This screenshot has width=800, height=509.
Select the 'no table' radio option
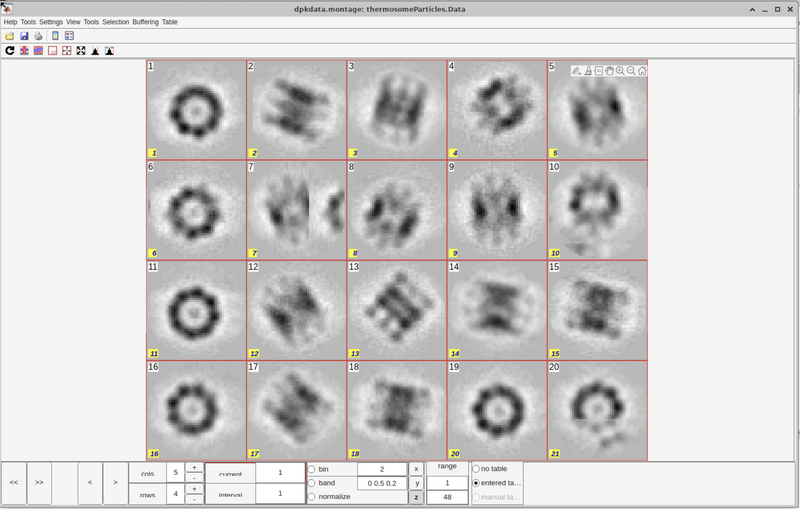click(476, 469)
